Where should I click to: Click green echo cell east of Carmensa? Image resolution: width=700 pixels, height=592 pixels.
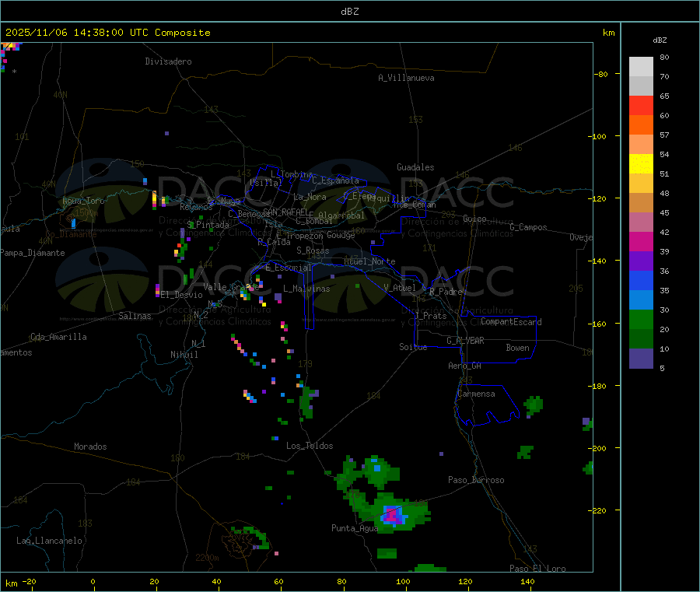(533, 405)
